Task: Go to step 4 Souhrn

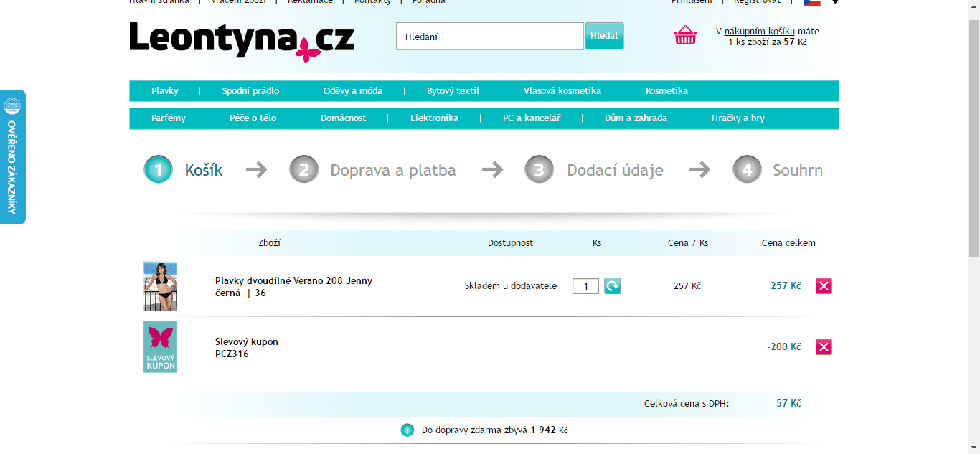Action: coord(778,170)
